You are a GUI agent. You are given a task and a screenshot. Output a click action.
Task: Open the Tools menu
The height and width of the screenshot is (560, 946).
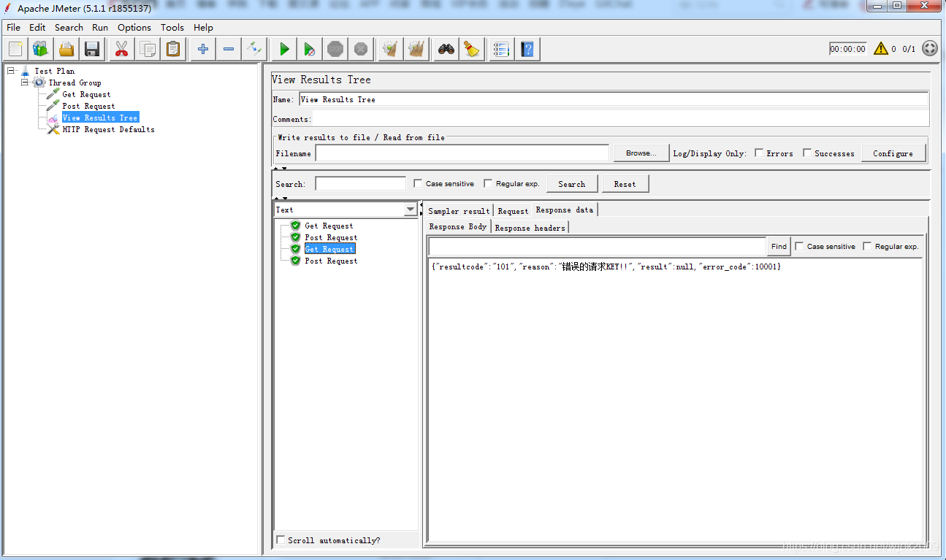click(x=172, y=27)
